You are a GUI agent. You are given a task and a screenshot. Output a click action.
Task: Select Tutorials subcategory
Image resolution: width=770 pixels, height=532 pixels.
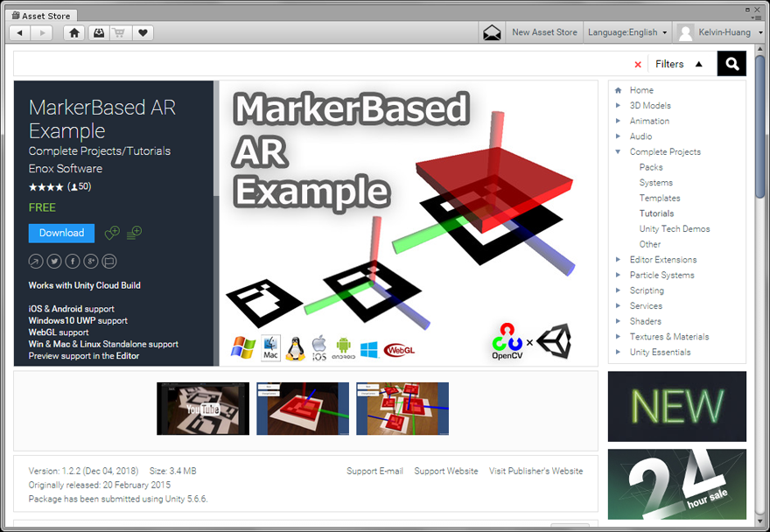tap(656, 213)
